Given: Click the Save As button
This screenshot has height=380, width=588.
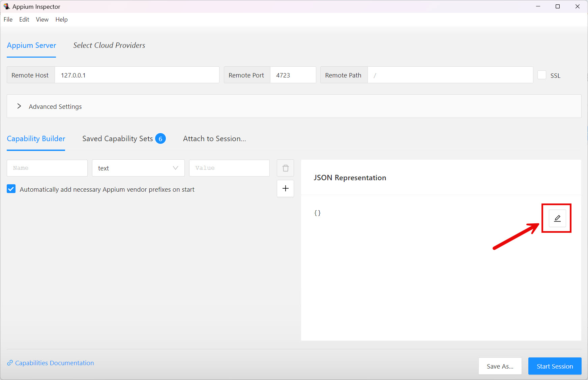Looking at the screenshot, I should pos(500,366).
